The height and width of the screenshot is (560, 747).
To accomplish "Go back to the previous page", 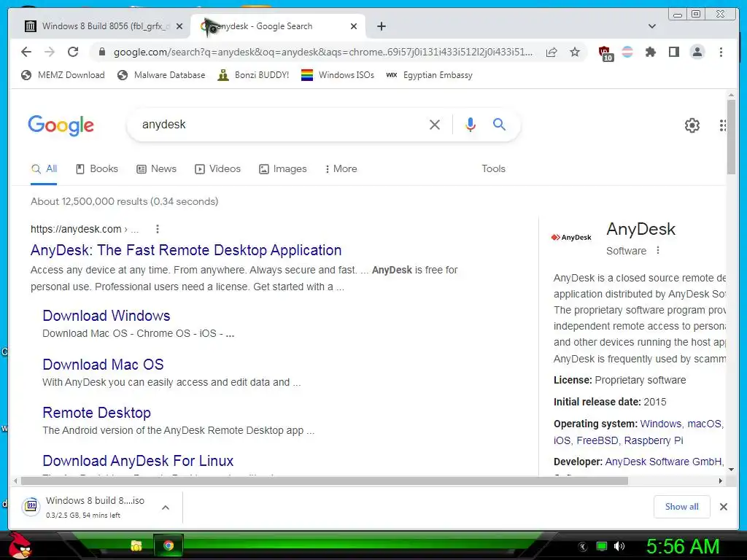I will 26,52.
